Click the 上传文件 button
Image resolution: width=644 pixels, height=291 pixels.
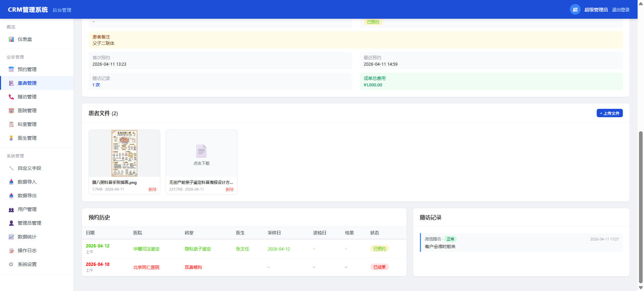609,113
